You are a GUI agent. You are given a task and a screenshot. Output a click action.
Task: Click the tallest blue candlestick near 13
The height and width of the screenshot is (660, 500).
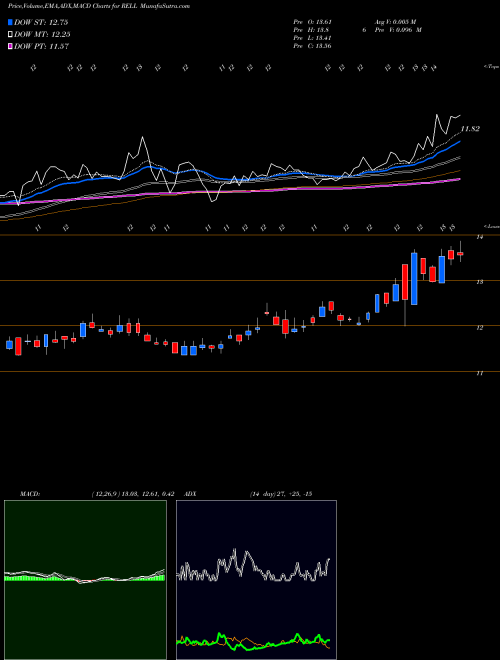414,279
